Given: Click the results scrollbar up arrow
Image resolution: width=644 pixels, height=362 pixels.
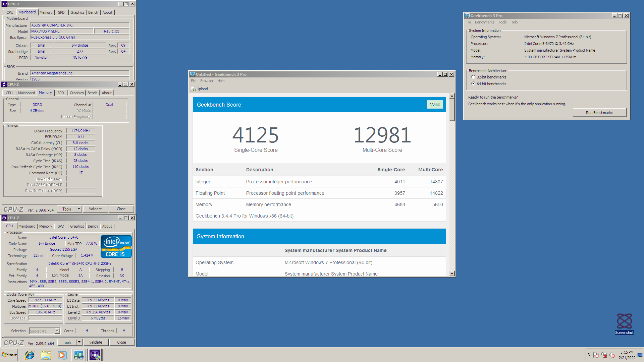Looking at the screenshot, I should click(x=452, y=96).
